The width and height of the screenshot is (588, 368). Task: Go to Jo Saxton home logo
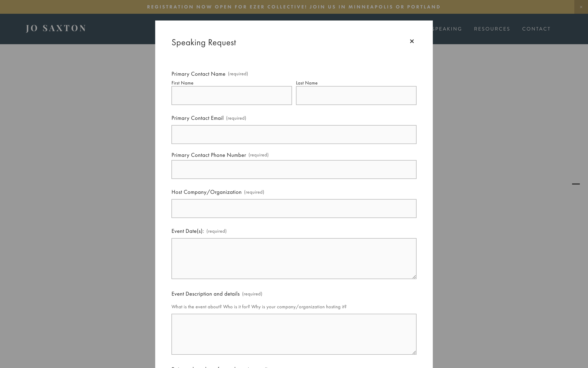(x=56, y=28)
